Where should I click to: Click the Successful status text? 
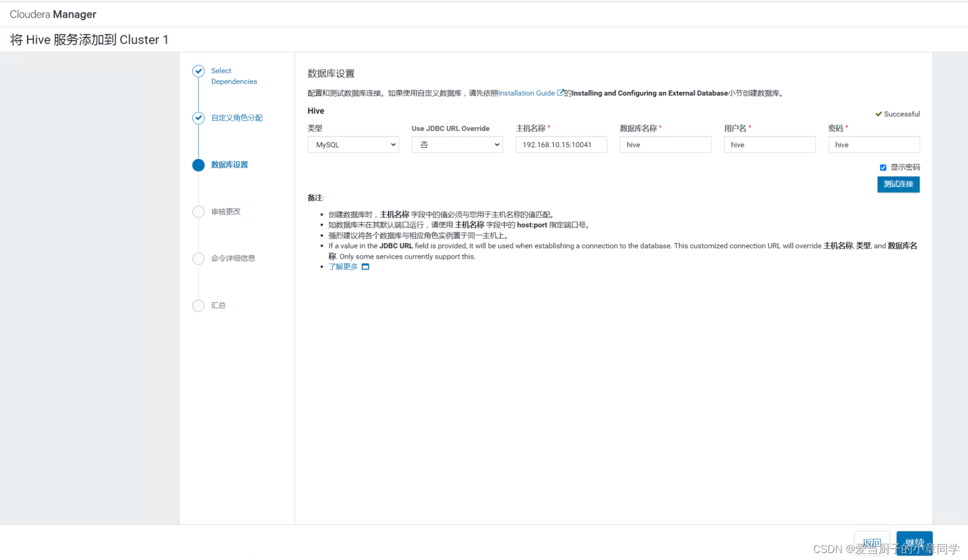(902, 114)
